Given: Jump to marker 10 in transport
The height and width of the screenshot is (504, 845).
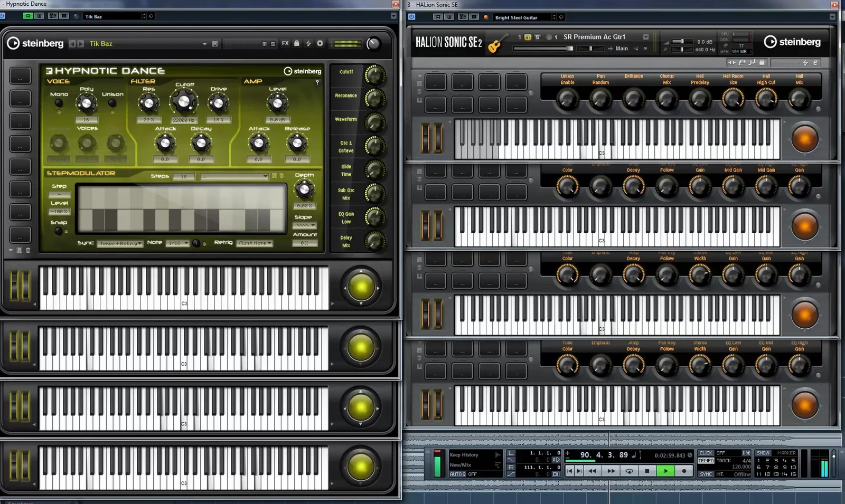Looking at the screenshot, I should [x=793, y=468].
